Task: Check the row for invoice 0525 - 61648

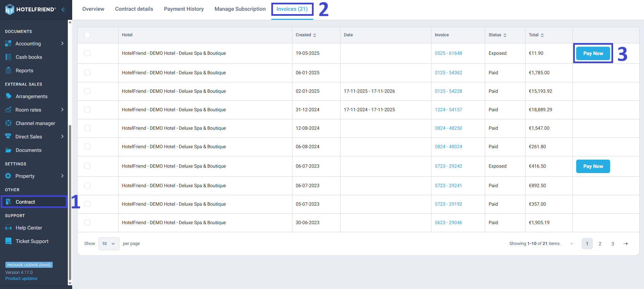Action: pos(87,53)
